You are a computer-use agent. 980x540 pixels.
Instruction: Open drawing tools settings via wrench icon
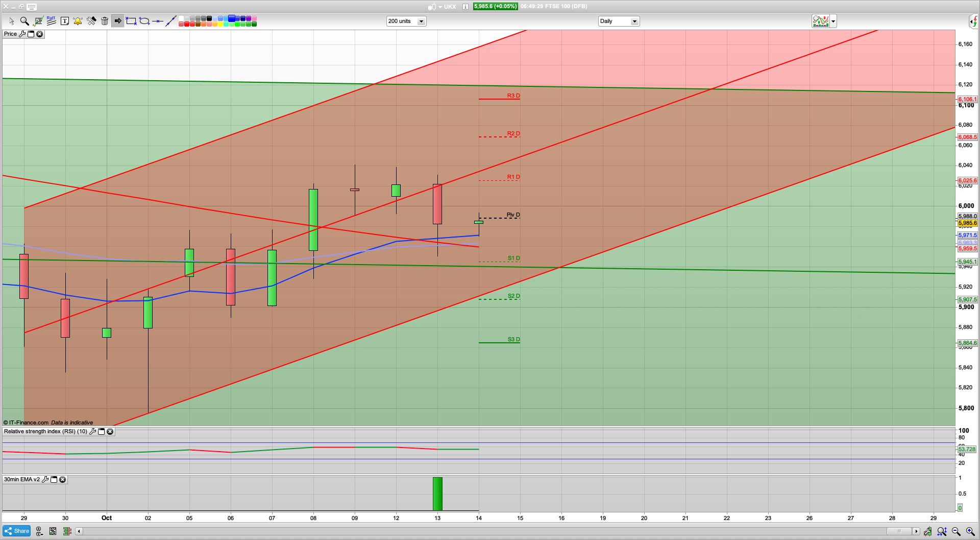tap(92, 21)
